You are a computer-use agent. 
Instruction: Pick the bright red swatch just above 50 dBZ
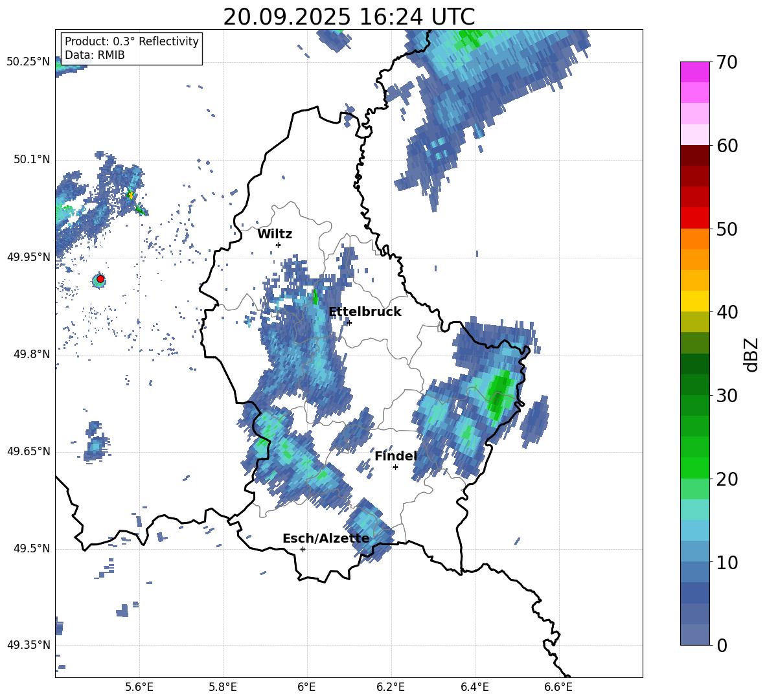pos(694,218)
